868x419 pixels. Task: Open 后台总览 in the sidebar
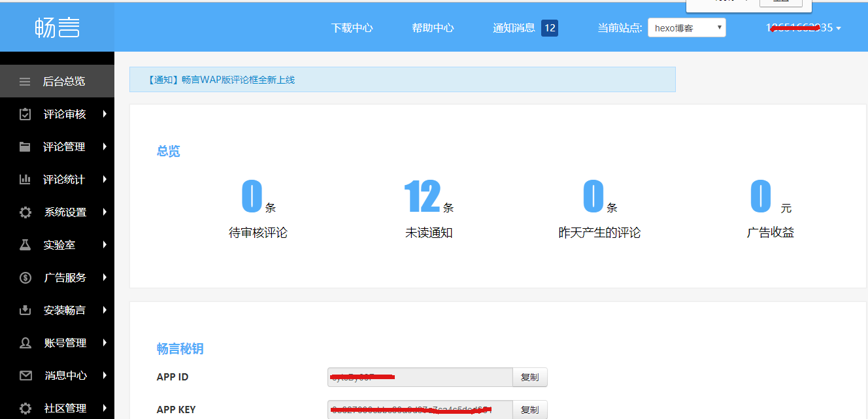point(57,82)
